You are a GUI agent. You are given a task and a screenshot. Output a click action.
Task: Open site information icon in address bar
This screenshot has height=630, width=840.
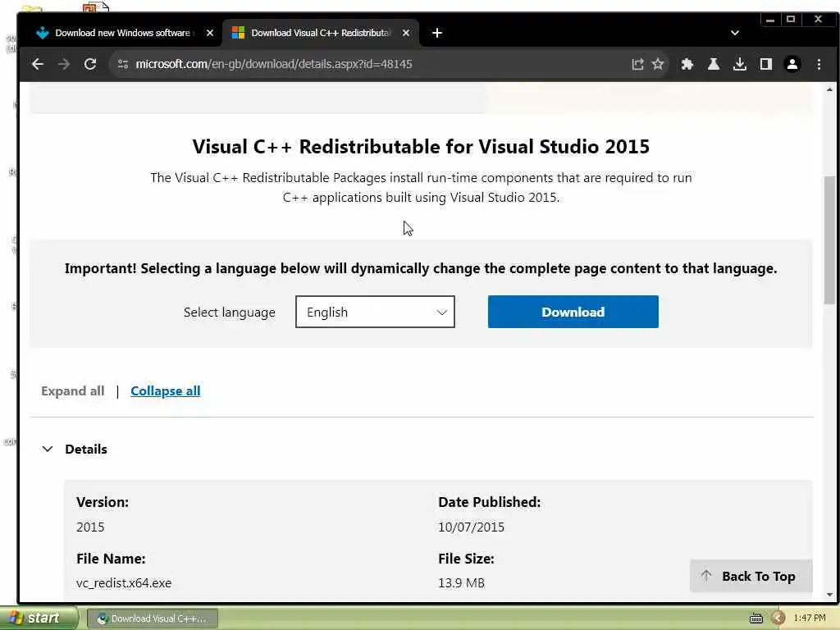tap(123, 64)
